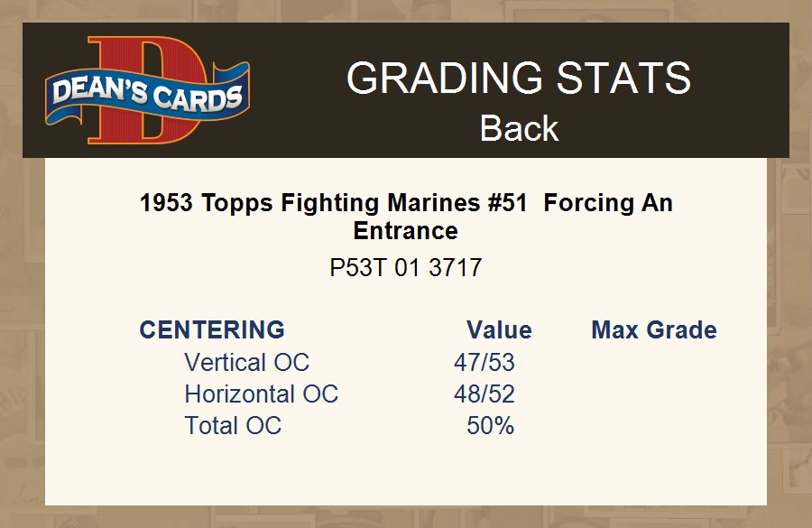
Task: Click the 47/53 vertical centering value
Action: (x=484, y=362)
